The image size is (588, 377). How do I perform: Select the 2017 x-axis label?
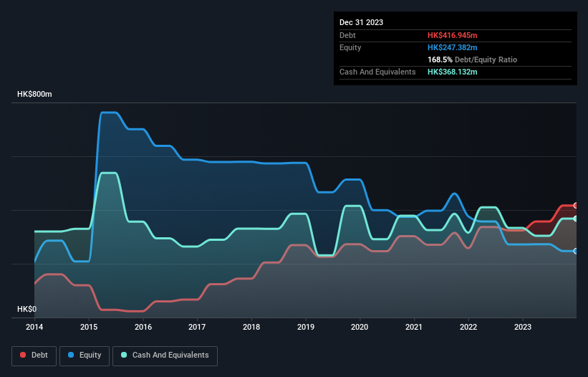[x=197, y=327]
